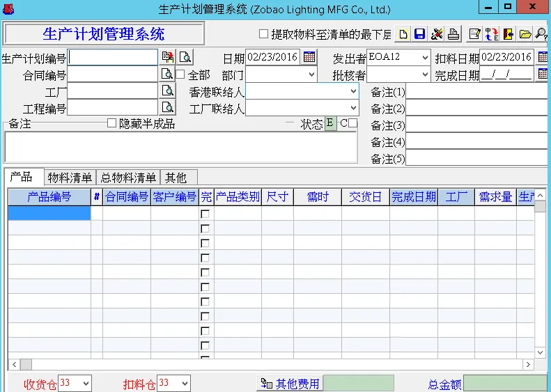Viewport: 551px width, 392px height.
Task: Click lookup icon beside 工程编号 field
Action: (x=168, y=107)
